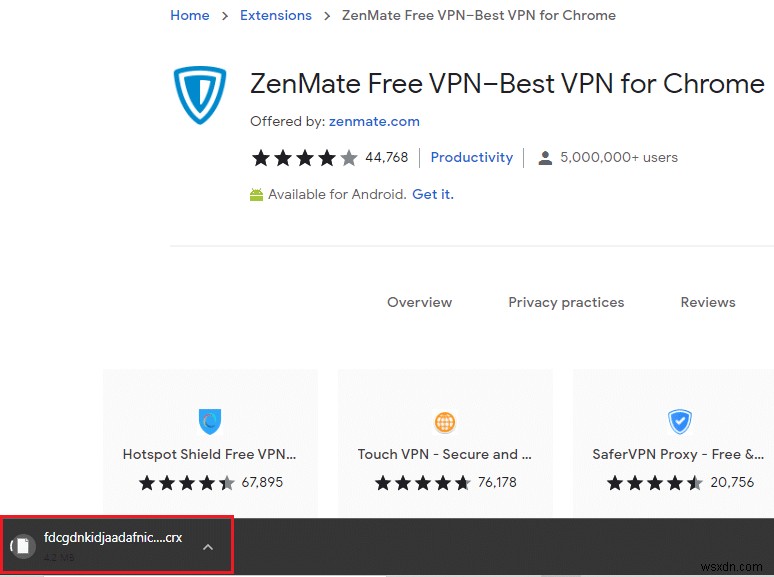Open the Privacy practices tab

566,302
